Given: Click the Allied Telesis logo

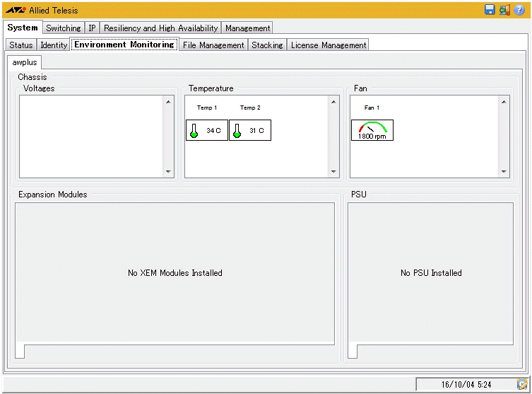Looking at the screenshot, I should 16,11.
